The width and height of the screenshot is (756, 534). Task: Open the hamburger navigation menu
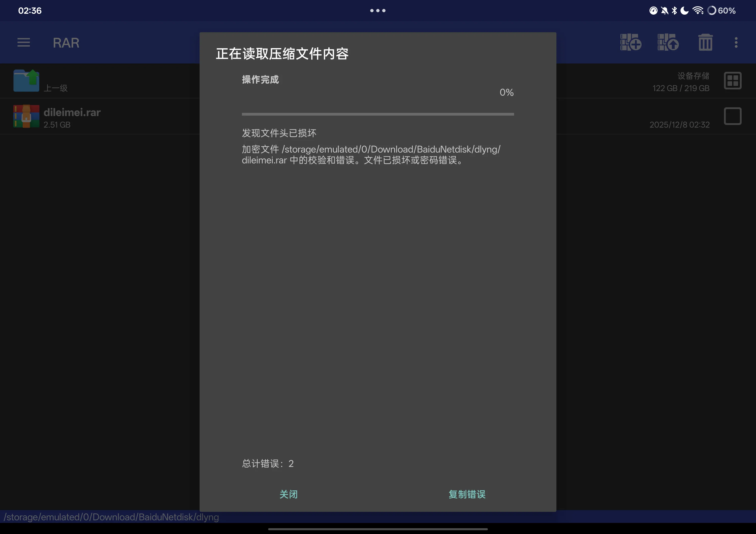[24, 43]
